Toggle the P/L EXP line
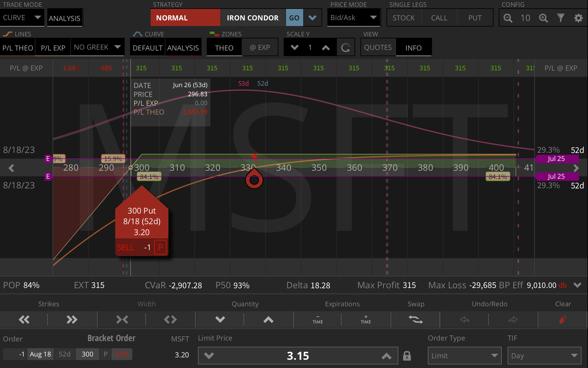Image resolution: width=588 pixels, height=368 pixels. [x=53, y=47]
